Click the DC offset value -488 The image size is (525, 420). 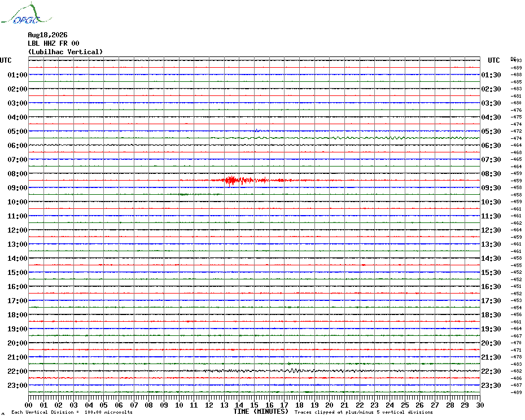[517, 75]
